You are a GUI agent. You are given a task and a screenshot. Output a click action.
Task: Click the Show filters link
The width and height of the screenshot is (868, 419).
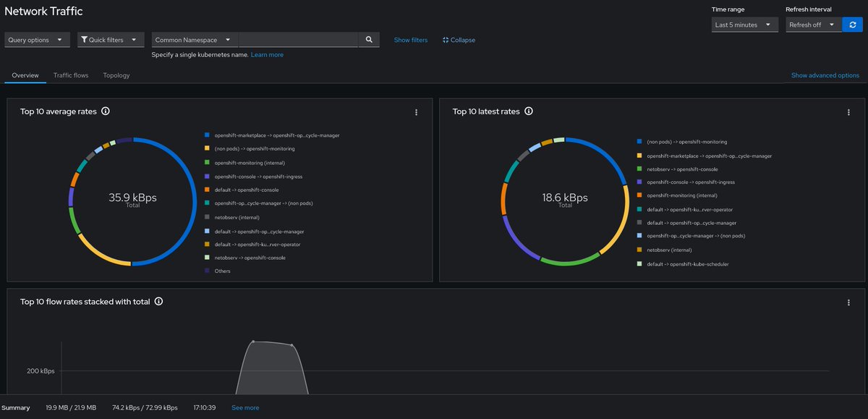[x=411, y=40]
